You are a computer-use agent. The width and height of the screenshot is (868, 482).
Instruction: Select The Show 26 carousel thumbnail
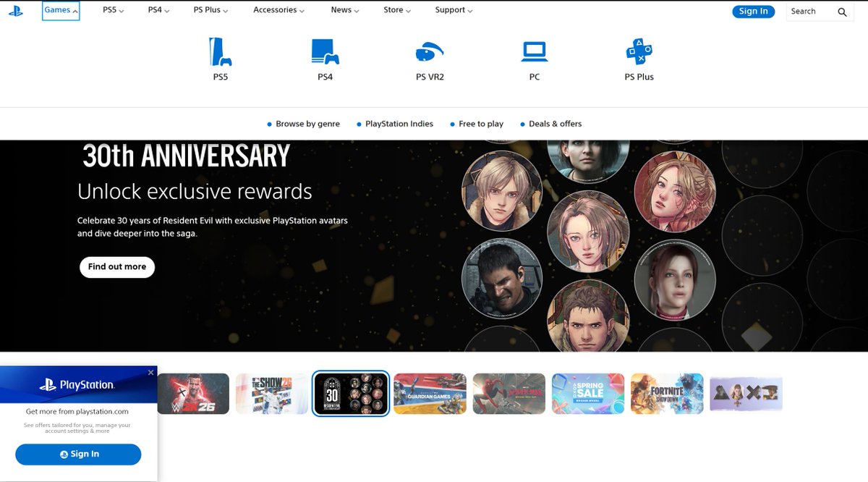coord(272,394)
